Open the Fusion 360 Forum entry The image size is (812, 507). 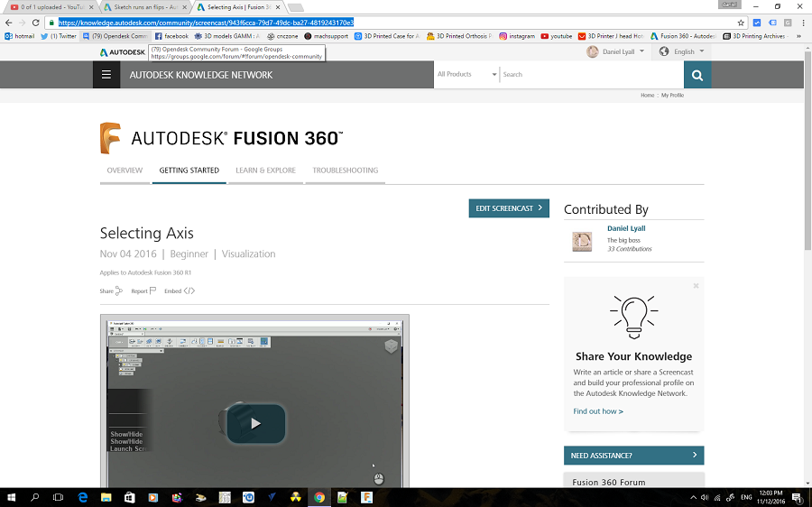633,480
